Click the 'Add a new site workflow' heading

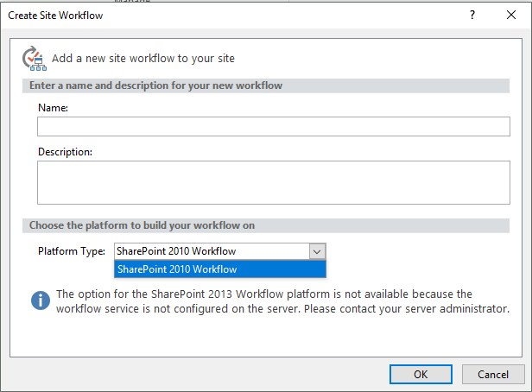click(143, 59)
